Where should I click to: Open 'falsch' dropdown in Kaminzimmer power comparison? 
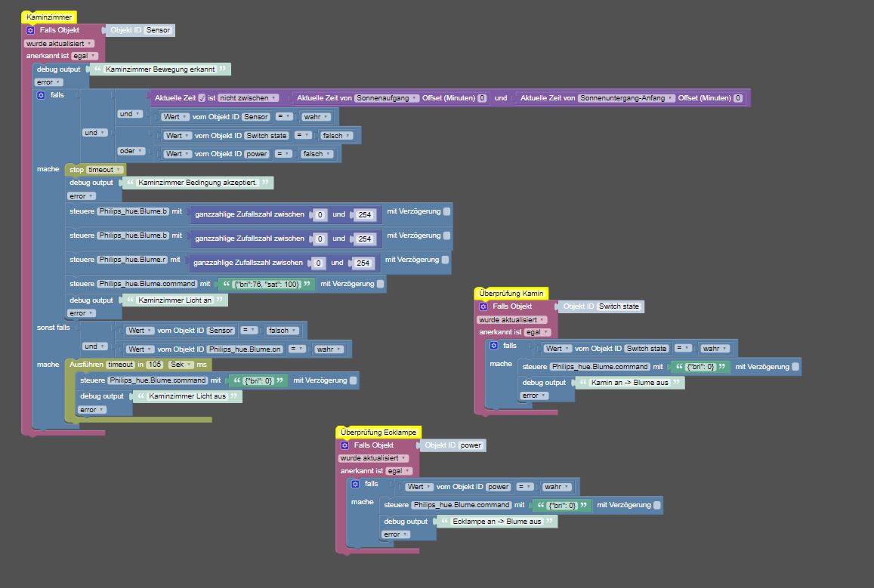coord(317,154)
